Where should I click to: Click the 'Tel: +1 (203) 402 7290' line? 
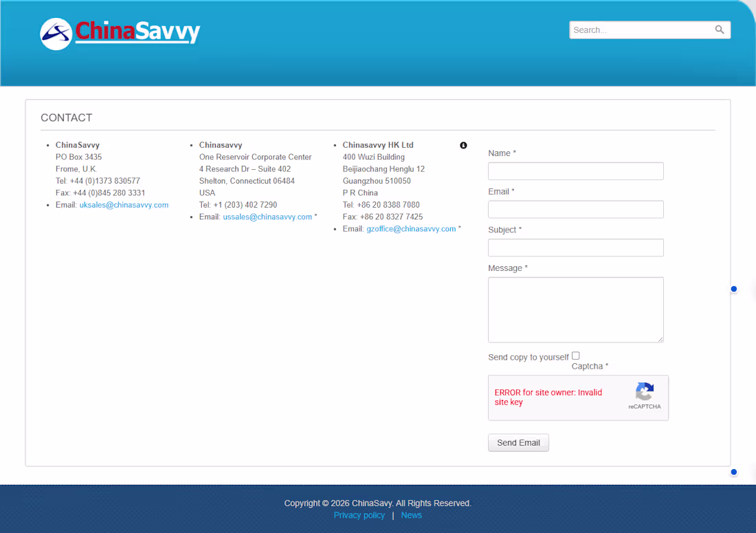(x=238, y=205)
